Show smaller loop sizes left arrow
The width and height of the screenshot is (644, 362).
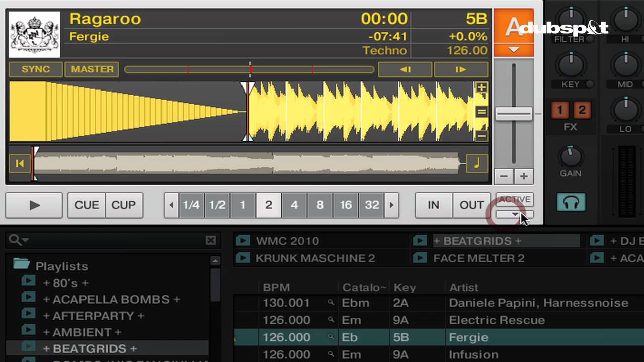pos(171,205)
